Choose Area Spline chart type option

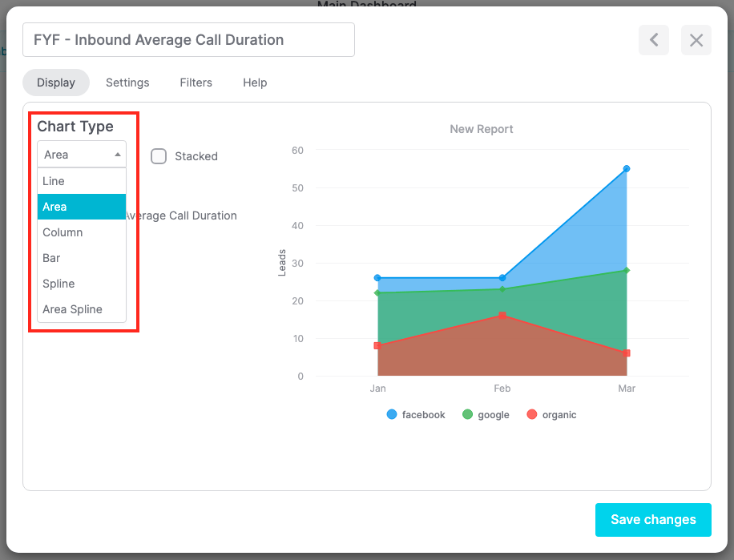[82, 310]
